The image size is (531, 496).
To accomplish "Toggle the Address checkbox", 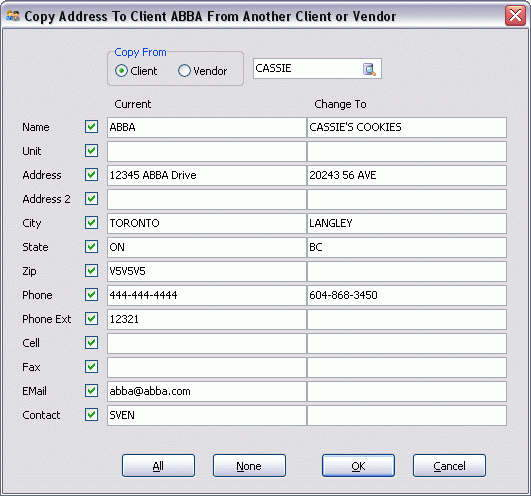I will click(x=91, y=175).
